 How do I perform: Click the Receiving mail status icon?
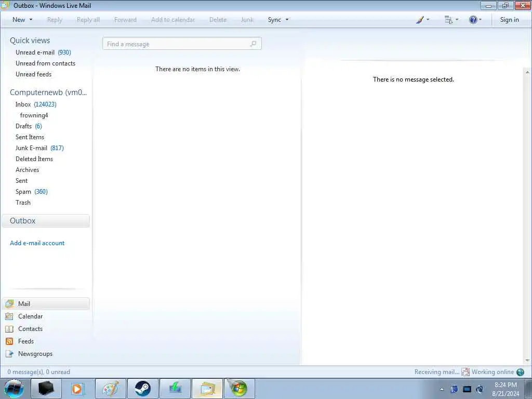tap(465, 372)
